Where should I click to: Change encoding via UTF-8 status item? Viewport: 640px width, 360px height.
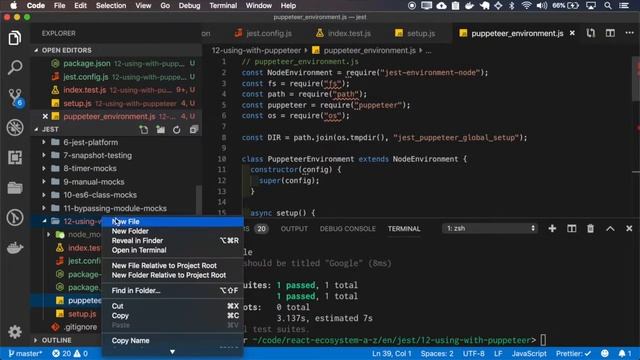(x=473, y=353)
